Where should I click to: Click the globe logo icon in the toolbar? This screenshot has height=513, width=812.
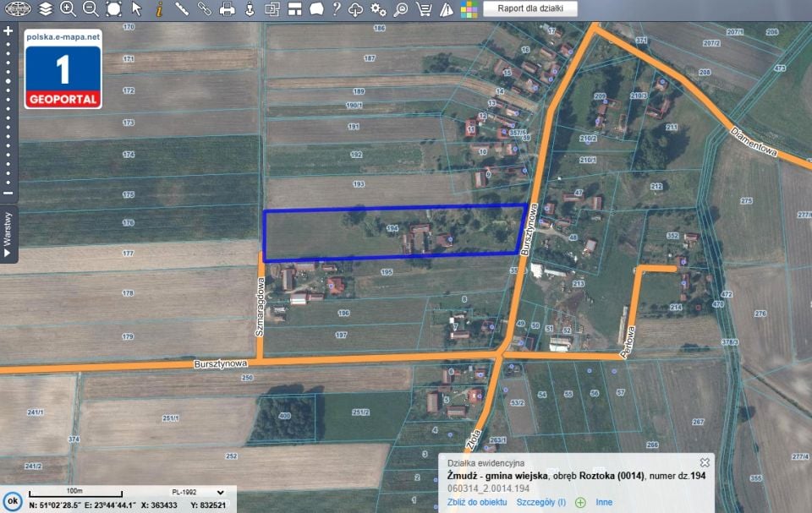[18, 8]
